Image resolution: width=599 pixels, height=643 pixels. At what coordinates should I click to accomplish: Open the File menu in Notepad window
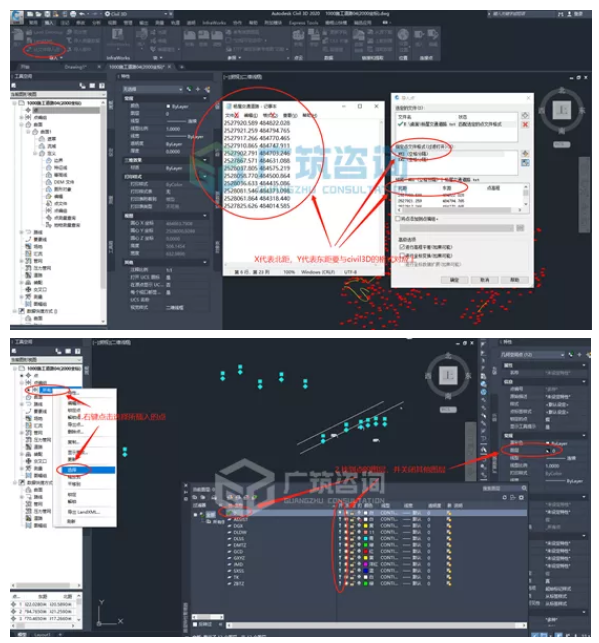point(232,115)
